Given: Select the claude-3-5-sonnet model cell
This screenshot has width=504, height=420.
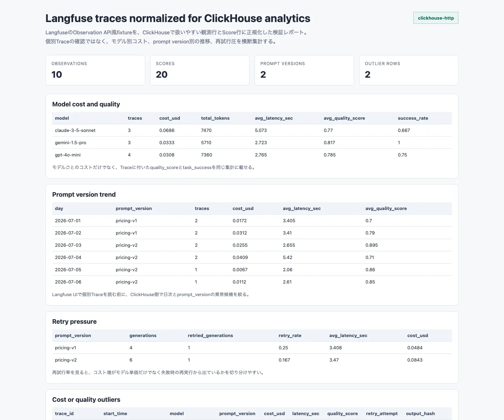Looking at the screenshot, I should (x=75, y=131).
